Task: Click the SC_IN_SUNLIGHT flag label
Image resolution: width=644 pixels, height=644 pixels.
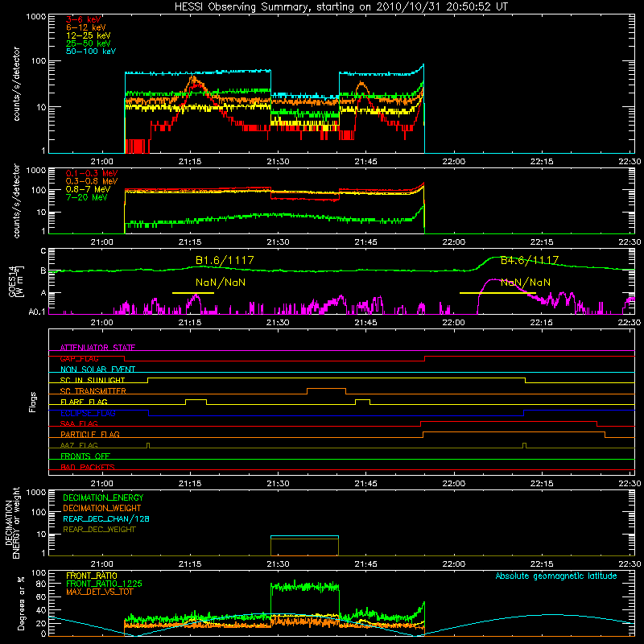Action: 93,380
